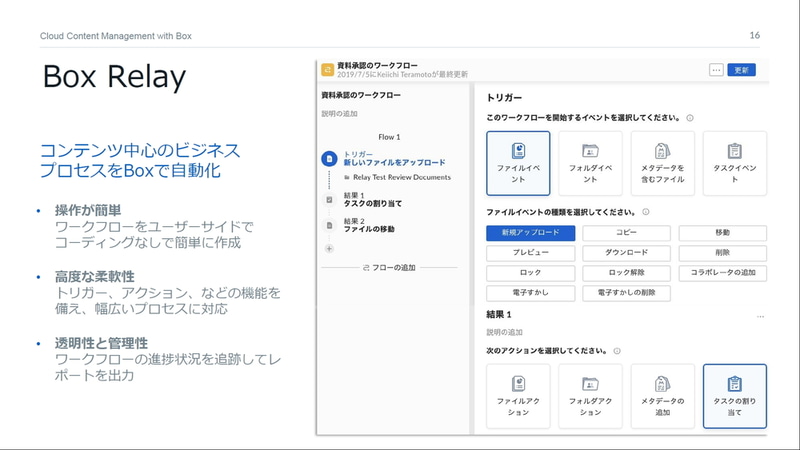Choose the コラボレータの追加 event type
The width and height of the screenshot is (800, 450).
point(722,273)
